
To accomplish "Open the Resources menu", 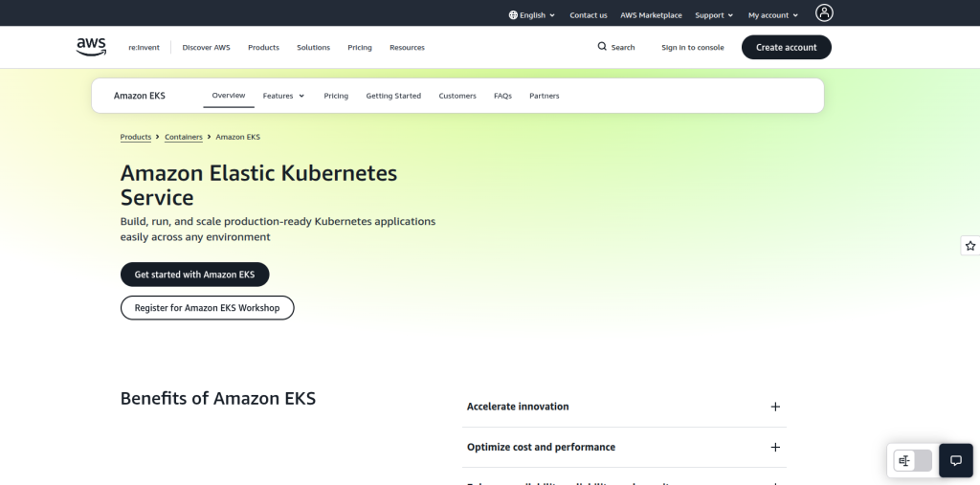I will point(407,48).
